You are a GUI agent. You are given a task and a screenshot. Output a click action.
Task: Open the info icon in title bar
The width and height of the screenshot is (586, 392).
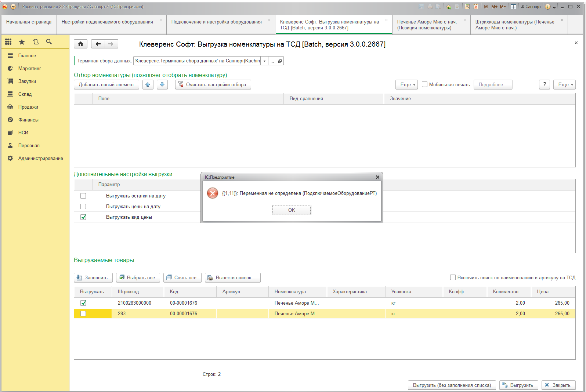(x=548, y=7)
